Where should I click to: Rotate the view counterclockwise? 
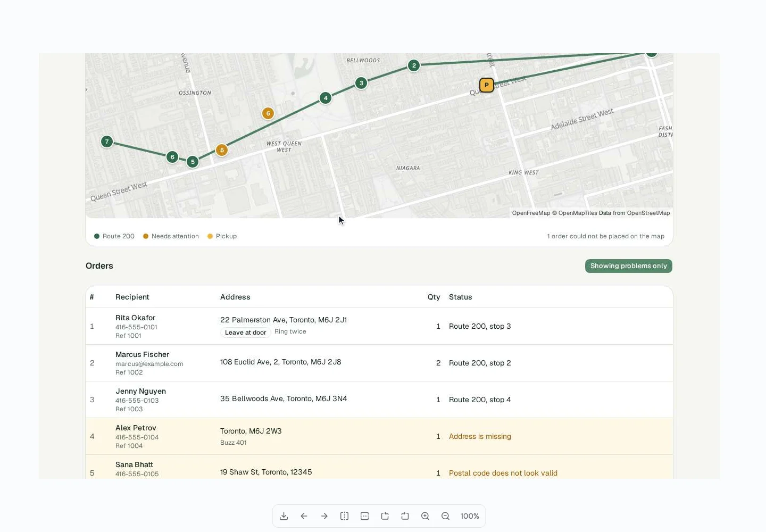385,516
